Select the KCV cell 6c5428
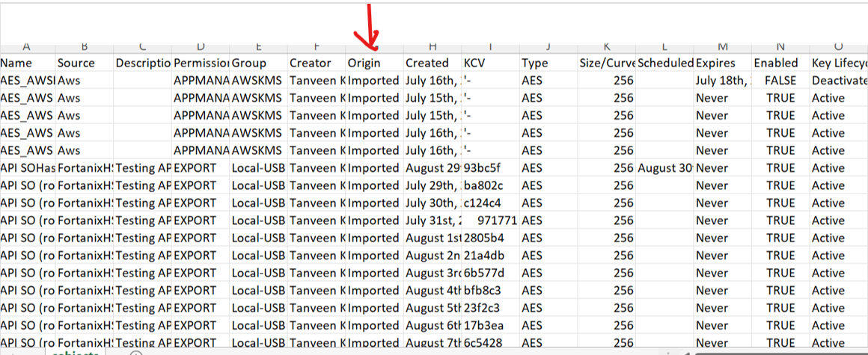The image size is (868, 355). [490, 343]
